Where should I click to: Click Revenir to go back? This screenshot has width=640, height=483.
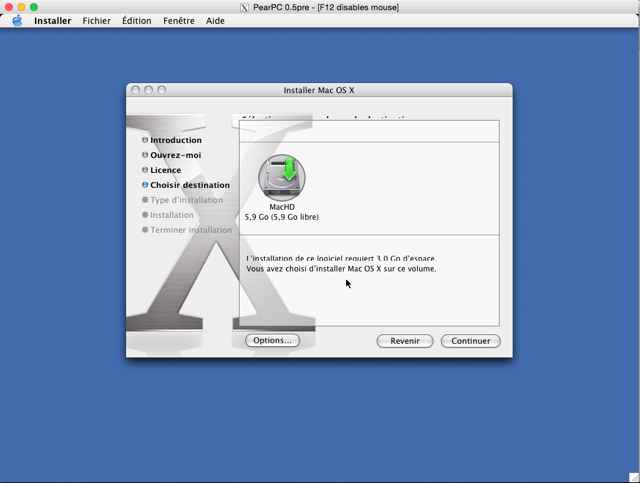click(x=404, y=341)
